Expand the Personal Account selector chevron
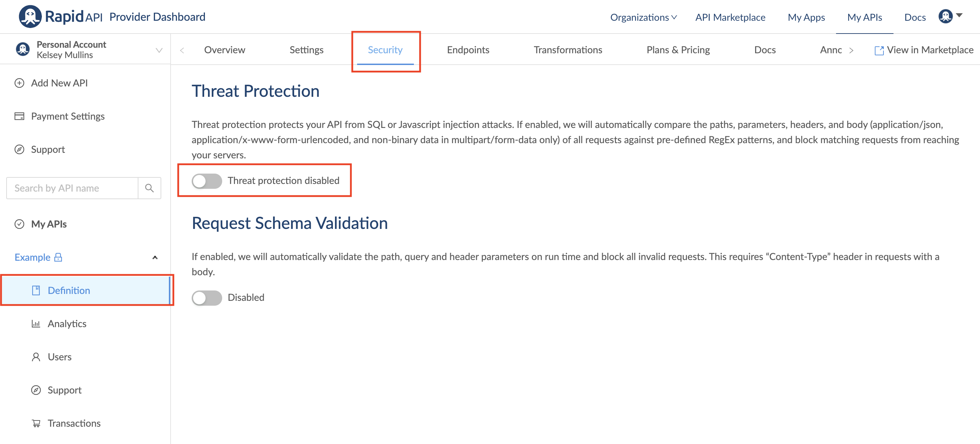The width and height of the screenshot is (980, 444). [159, 50]
